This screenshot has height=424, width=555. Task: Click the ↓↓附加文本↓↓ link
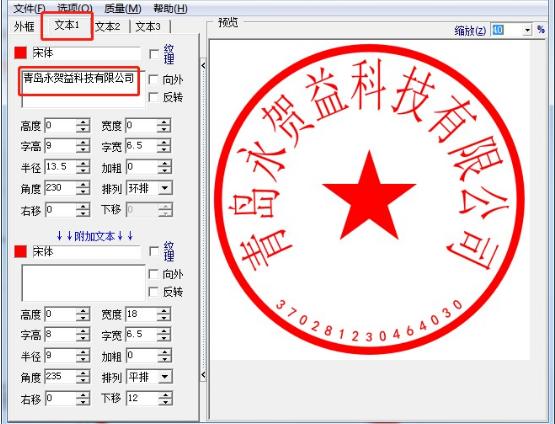[x=95, y=236]
